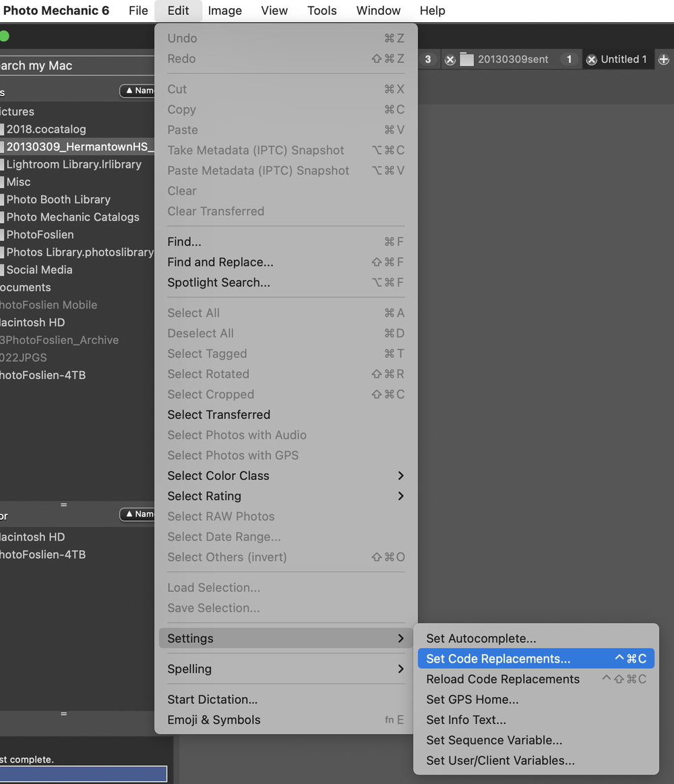Open the Image menu
674x784 pixels.
[x=224, y=11]
